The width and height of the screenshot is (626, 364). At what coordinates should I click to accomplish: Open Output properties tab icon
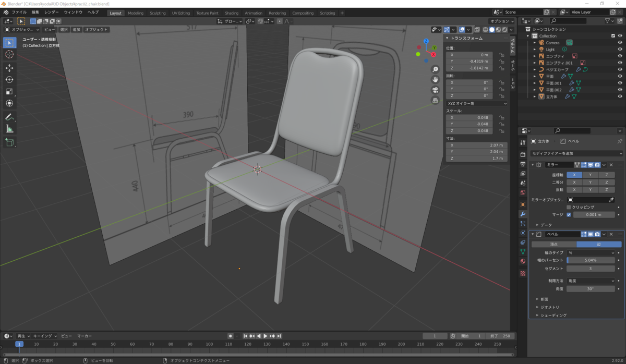(523, 164)
